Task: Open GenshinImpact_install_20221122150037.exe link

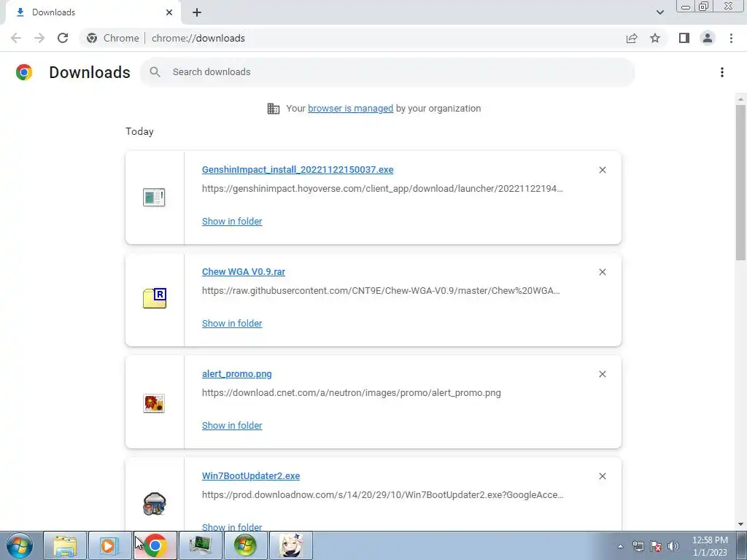Action: [x=298, y=169]
